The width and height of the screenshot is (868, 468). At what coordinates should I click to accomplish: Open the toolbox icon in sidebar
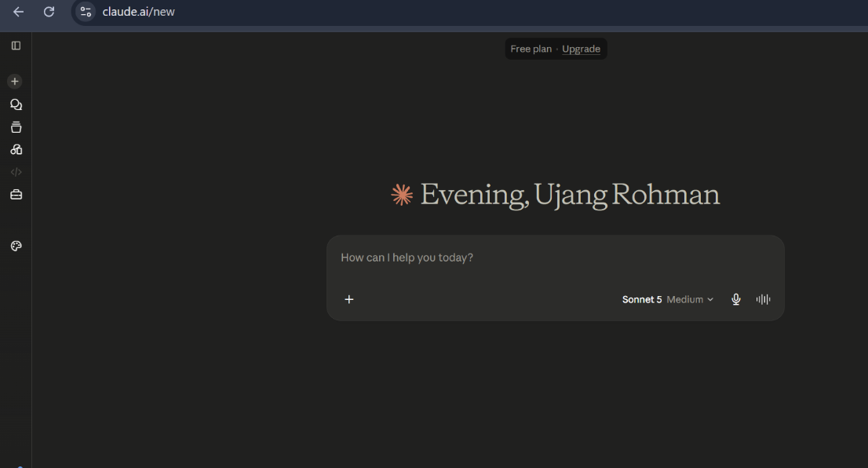coord(16,195)
